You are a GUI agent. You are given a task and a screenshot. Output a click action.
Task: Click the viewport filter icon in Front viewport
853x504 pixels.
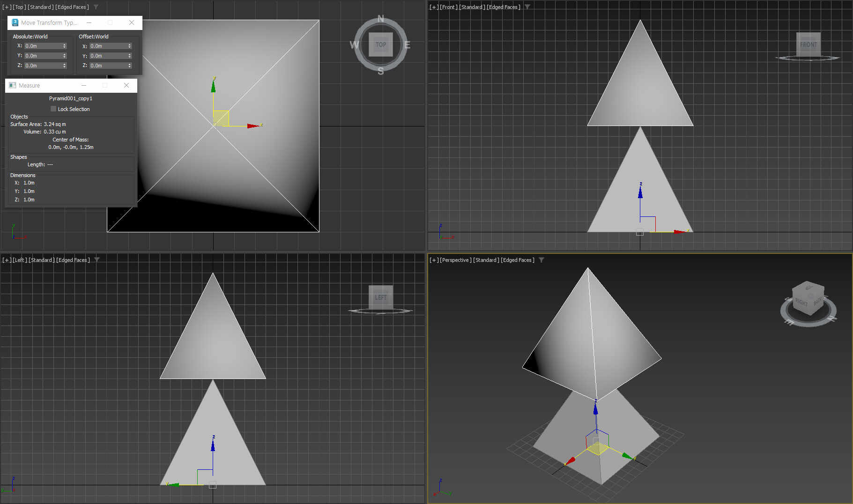click(x=527, y=7)
